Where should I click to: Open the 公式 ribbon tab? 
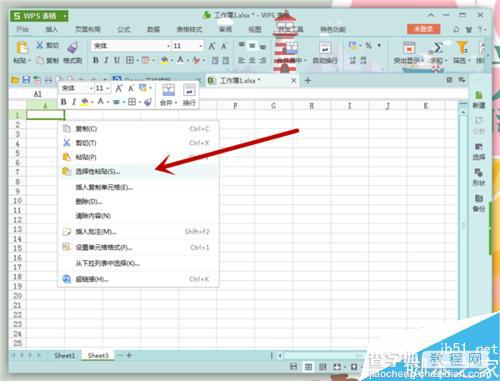(x=124, y=29)
